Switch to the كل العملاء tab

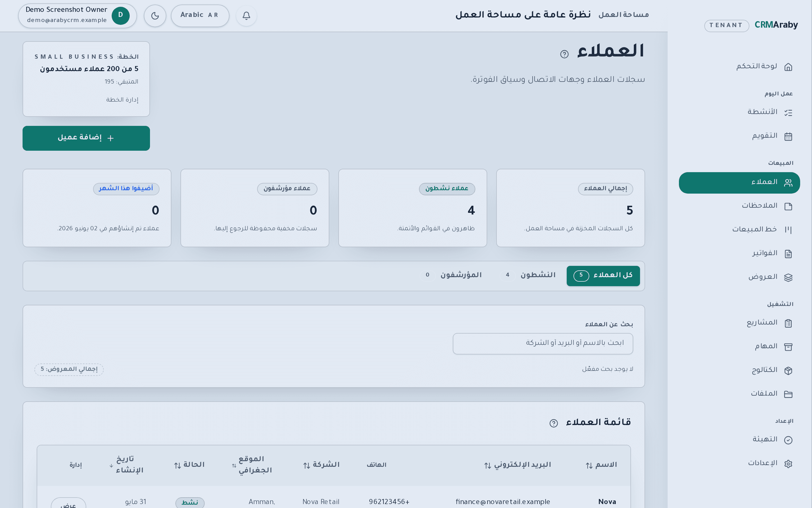click(603, 276)
